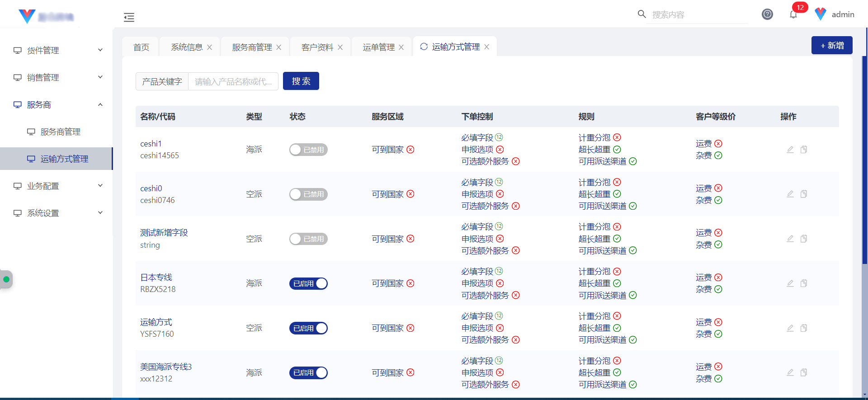Select 运输方式管理 in the sidebar
868x400 pixels.
pyautogui.click(x=57, y=159)
